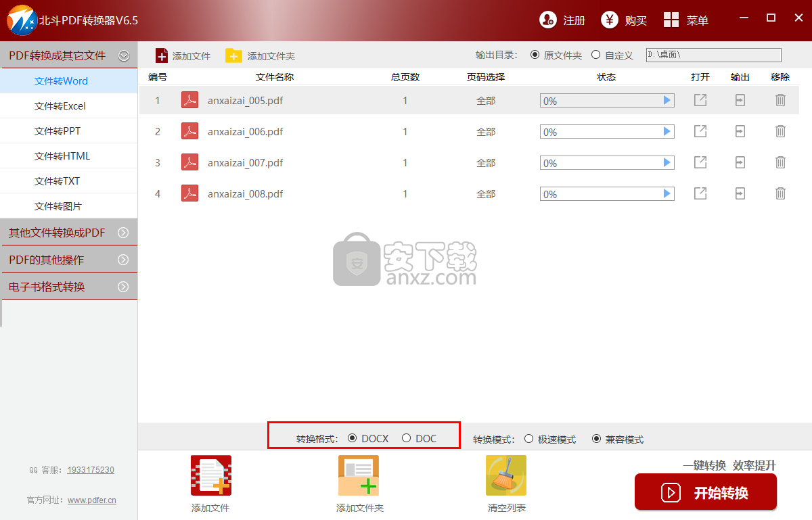Click progress bar of anxaizai_006.pdf
This screenshot has height=520, width=812.
click(x=607, y=132)
